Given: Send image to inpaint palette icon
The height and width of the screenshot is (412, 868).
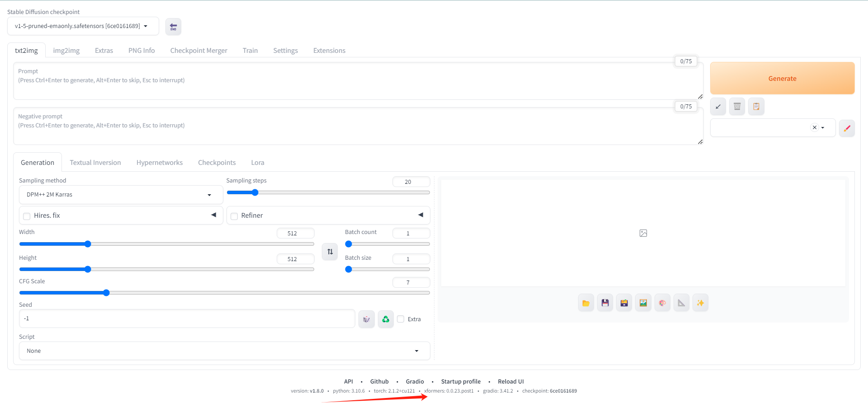Looking at the screenshot, I should click(x=662, y=303).
